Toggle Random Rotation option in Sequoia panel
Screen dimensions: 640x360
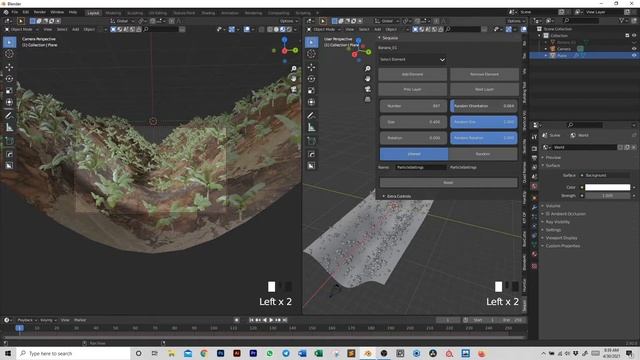(484, 138)
